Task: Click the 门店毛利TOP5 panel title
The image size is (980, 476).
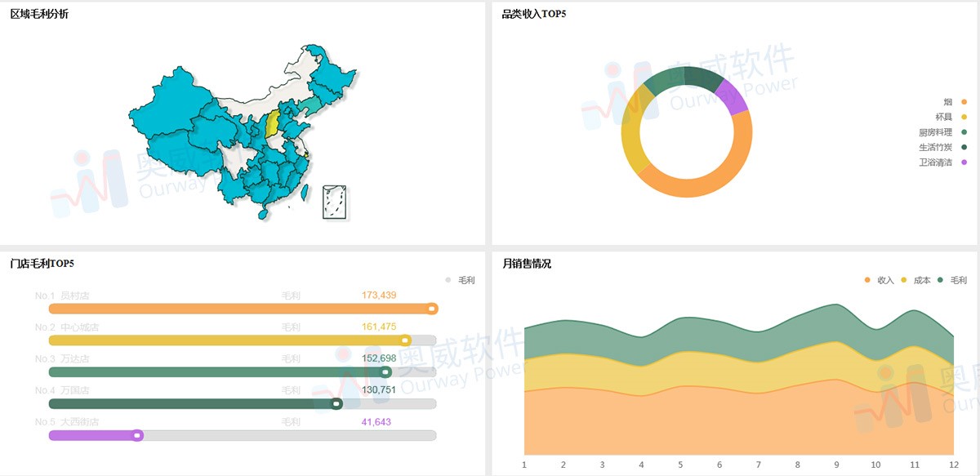Action: pyautogui.click(x=42, y=264)
